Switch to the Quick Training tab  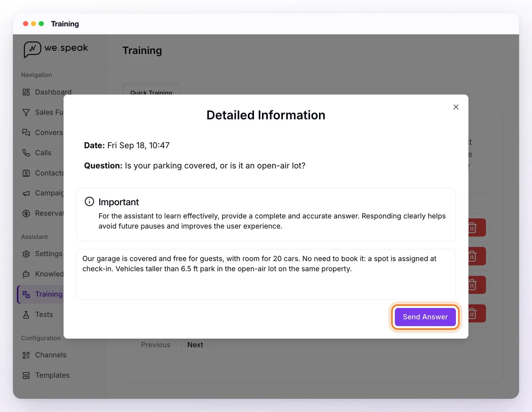coord(151,91)
